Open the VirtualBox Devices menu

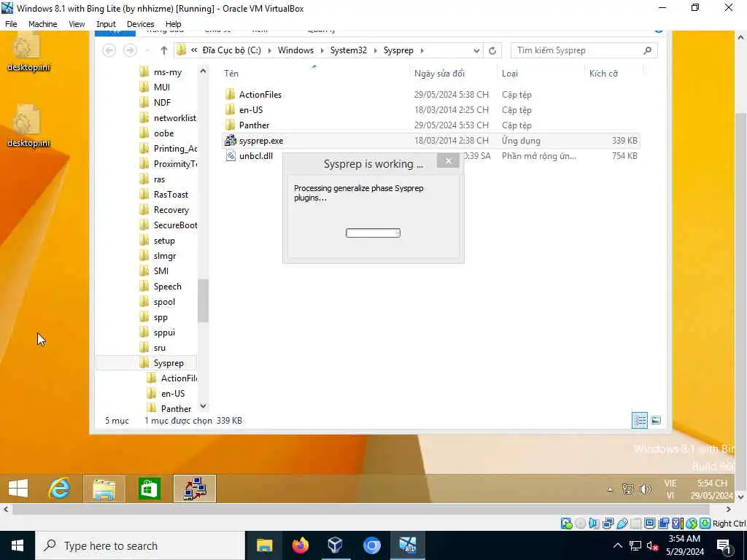tap(141, 24)
